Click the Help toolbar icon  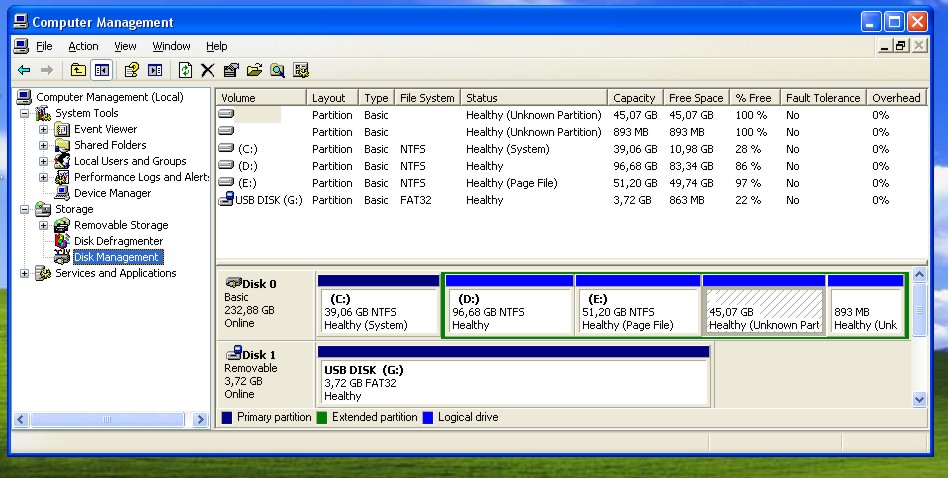[x=132, y=70]
